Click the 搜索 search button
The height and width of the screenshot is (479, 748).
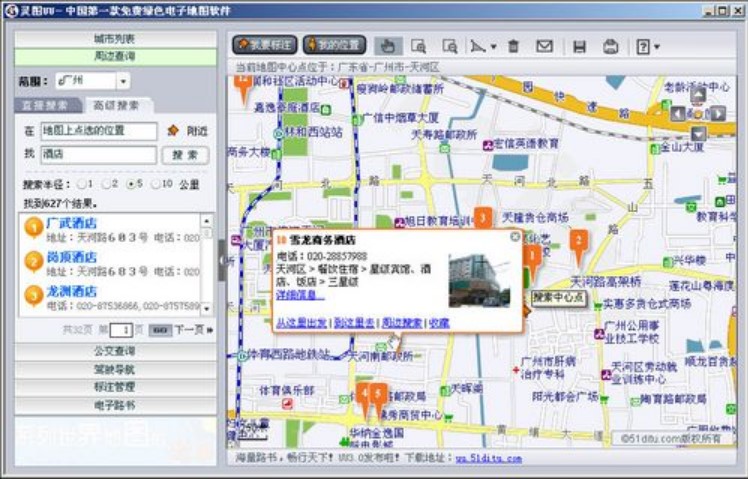[x=185, y=155]
